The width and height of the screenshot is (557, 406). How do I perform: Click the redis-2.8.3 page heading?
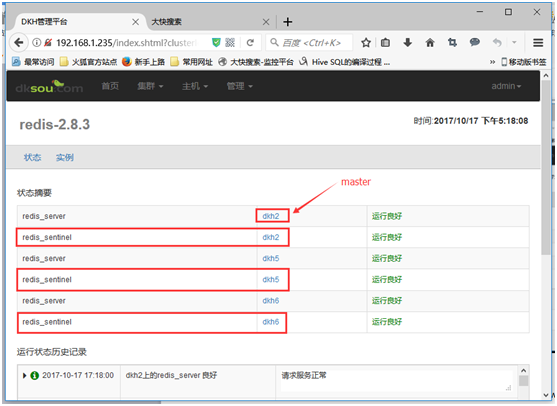coord(55,125)
